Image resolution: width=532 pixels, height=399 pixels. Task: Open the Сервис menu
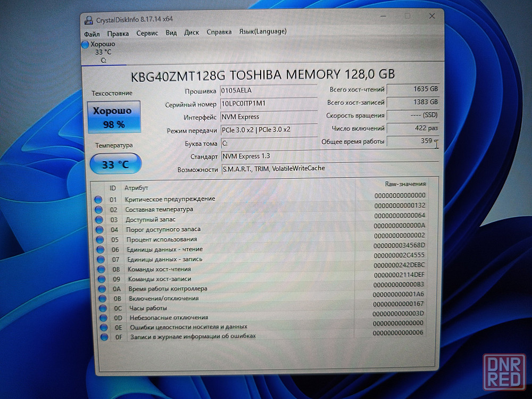coord(147,33)
